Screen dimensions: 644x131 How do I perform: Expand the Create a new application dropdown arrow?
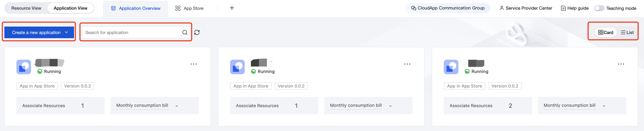[x=66, y=32]
